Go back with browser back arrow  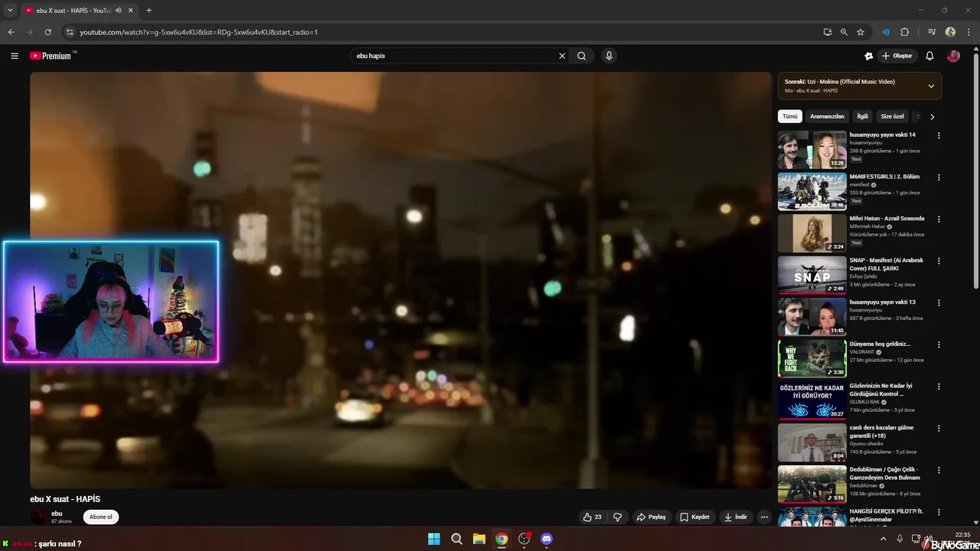click(x=11, y=32)
